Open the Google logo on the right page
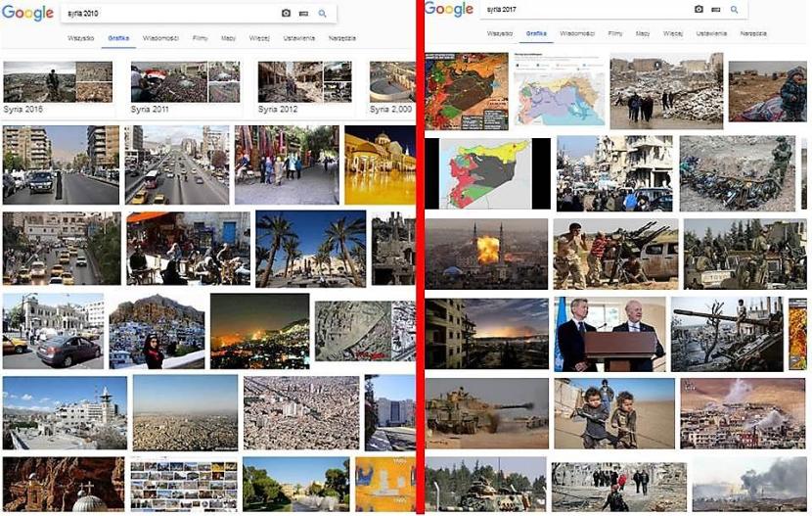812x516 pixels. point(448,9)
